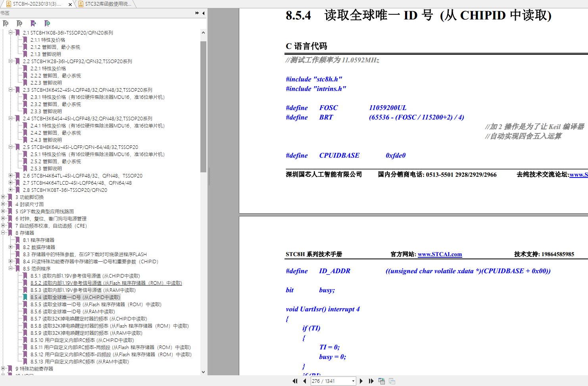Go to the previous page
This screenshot has height=386, width=588.
coord(304,381)
